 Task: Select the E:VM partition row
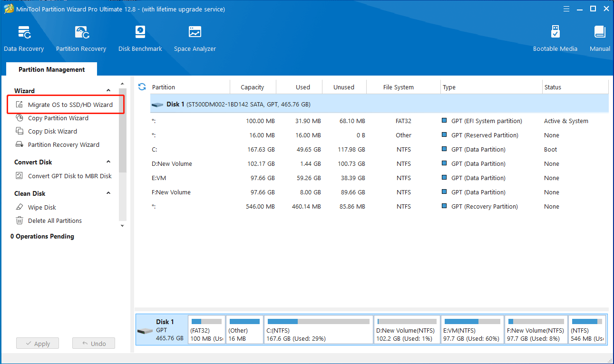379,178
